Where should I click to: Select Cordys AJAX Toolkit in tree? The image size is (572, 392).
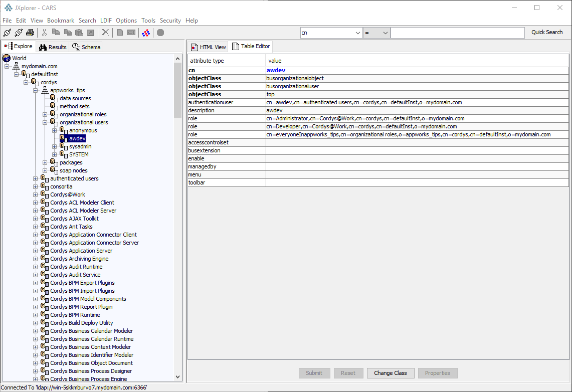click(74, 219)
